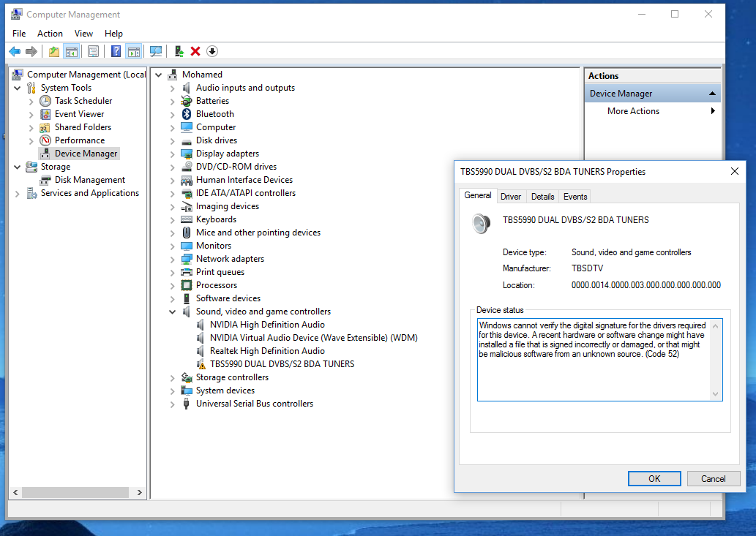
Task: Click the Back arrow toolbar icon
Action: (15, 51)
